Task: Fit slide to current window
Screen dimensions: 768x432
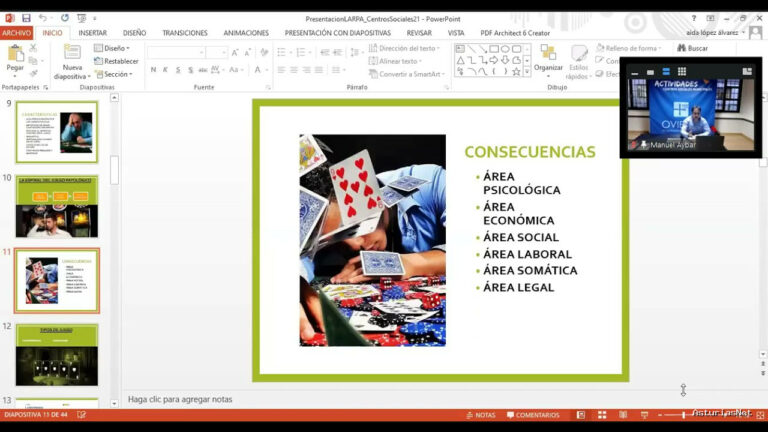Action: 760,415
